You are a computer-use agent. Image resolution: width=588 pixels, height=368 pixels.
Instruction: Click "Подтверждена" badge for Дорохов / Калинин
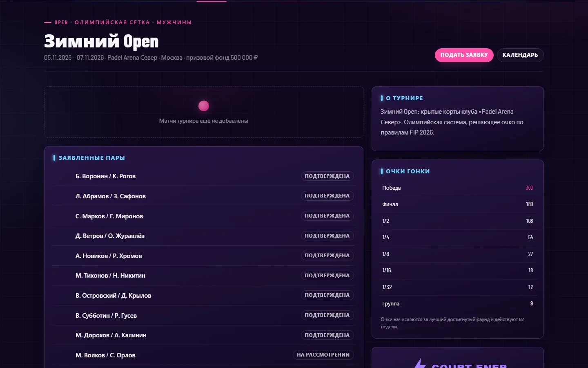point(327,335)
